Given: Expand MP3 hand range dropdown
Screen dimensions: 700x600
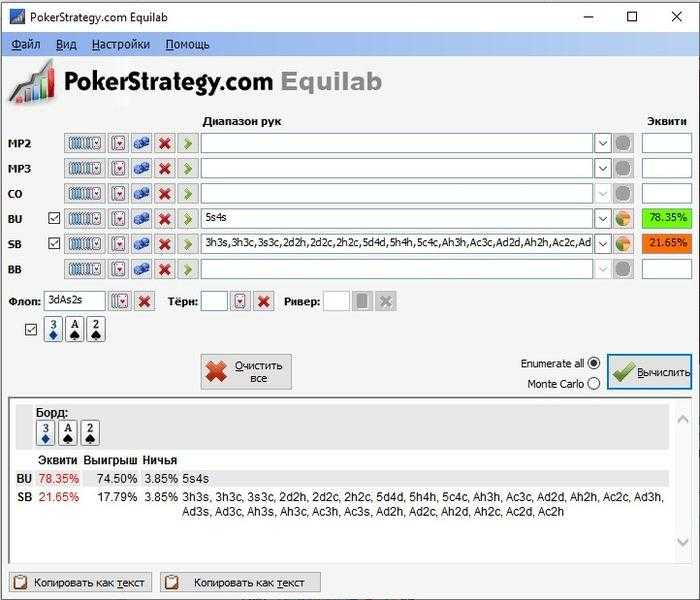Looking at the screenshot, I should point(603,169).
